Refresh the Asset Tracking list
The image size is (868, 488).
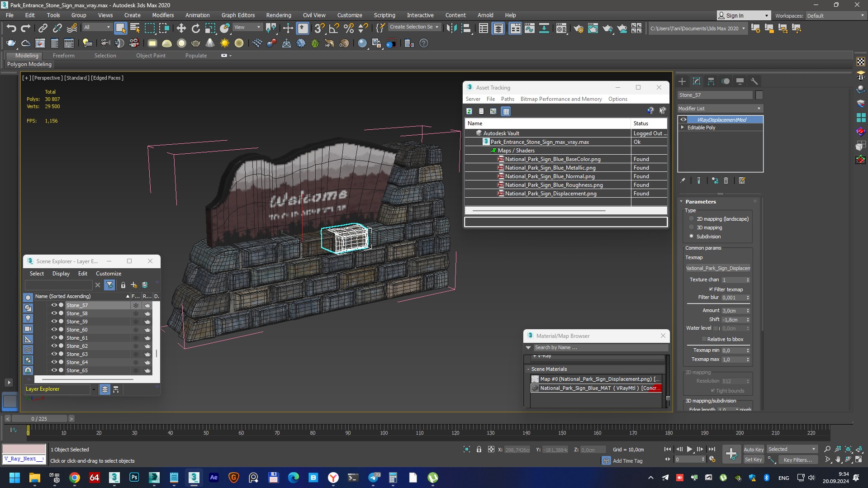tap(470, 111)
